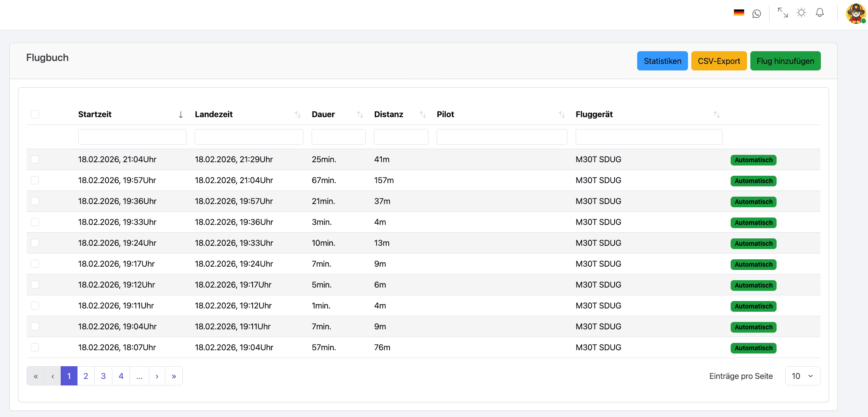Screen dimensions: 868x417
Task: Sort the Fluggerät column via its arrows icon
Action: [716, 115]
